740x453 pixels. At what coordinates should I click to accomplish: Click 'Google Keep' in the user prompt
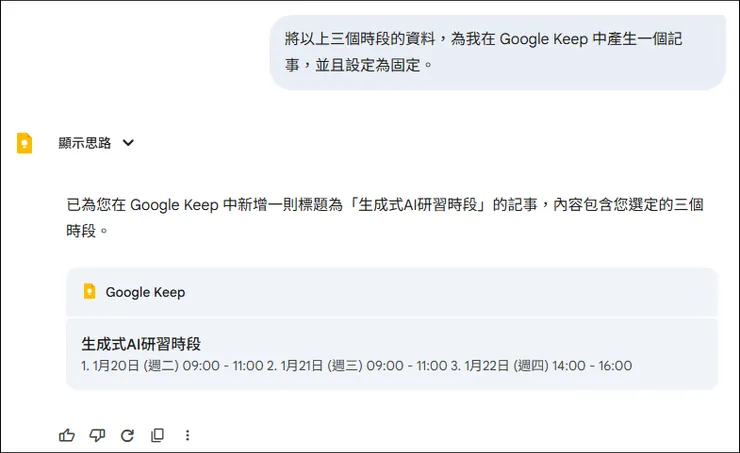click(x=543, y=39)
